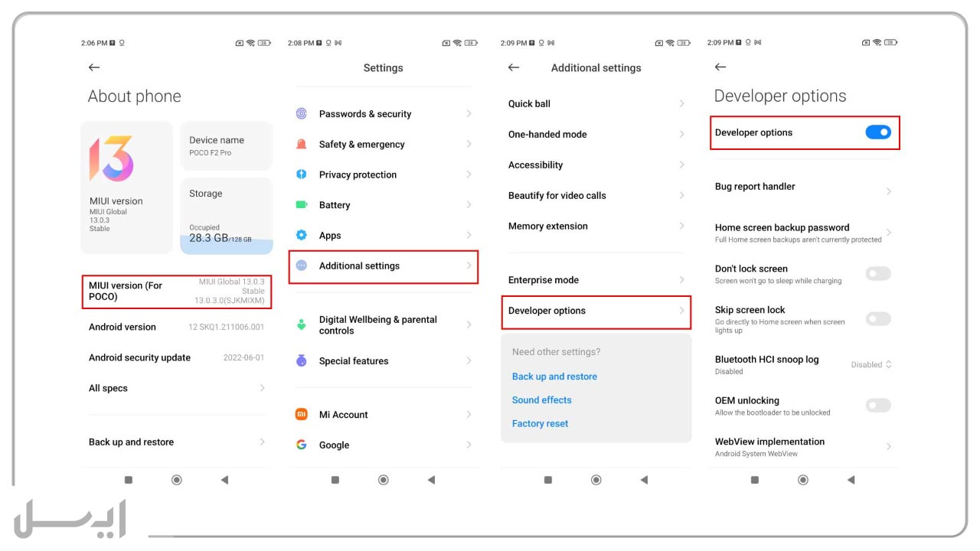Screen dimensions: 980x551
Task: Expand chevron next to One-handed mode
Action: [681, 134]
